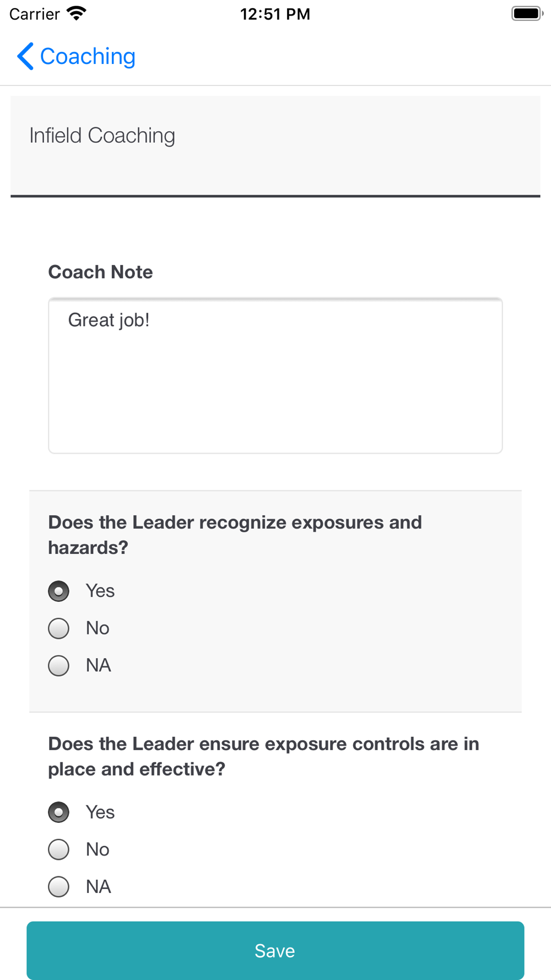Tap the battery icon in status bar
The height and width of the screenshot is (980, 551).
click(x=526, y=13)
